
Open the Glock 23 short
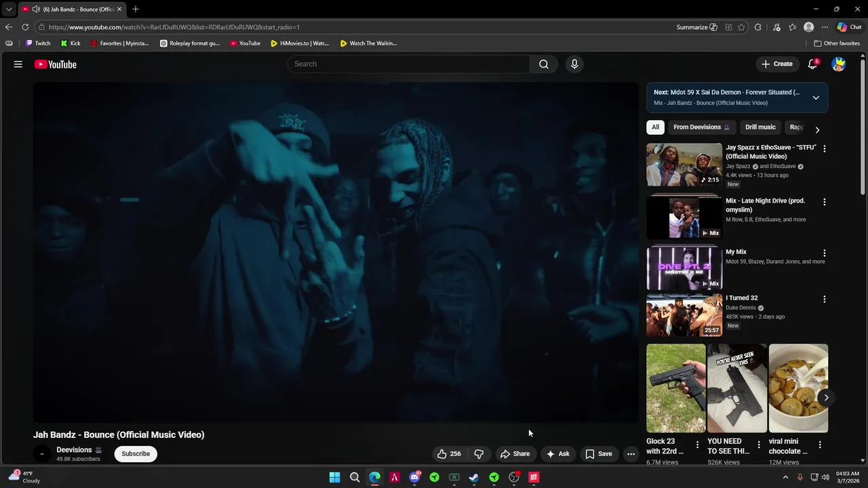pos(676,388)
